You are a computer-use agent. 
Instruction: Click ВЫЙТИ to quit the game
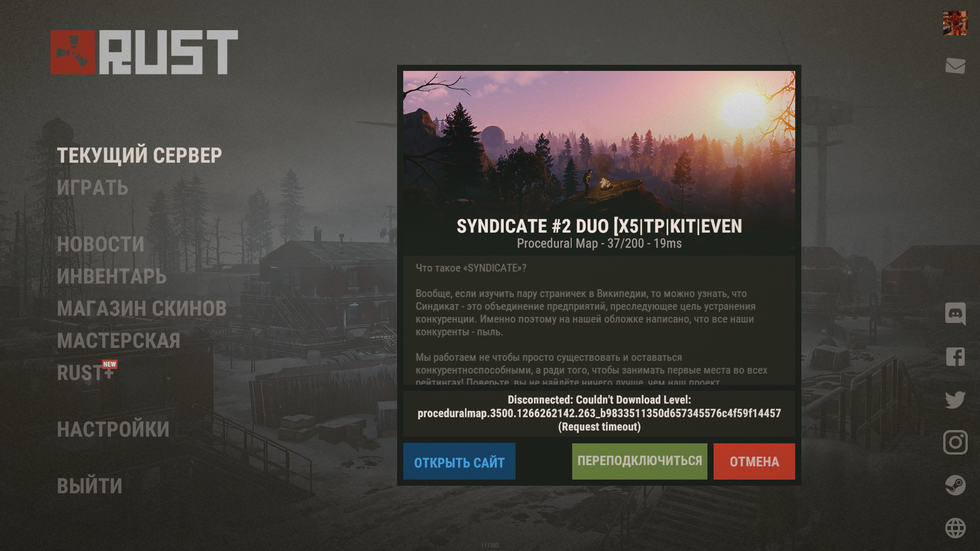pos(89,486)
